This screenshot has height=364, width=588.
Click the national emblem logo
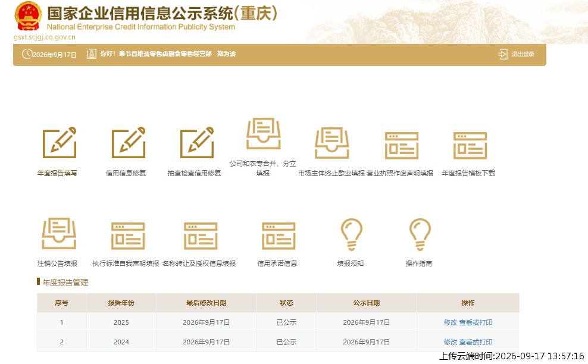click(x=28, y=16)
